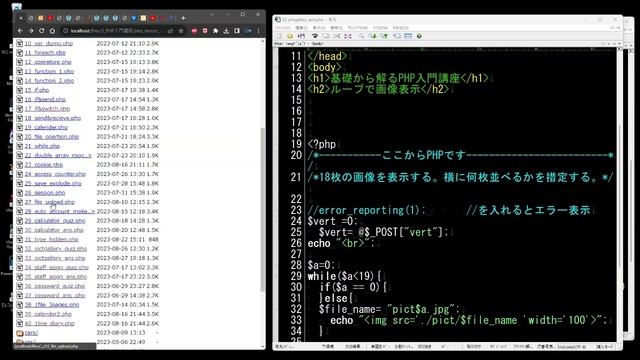
Task: Open the 39_calender2.php link
Action: [x=48, y=314]
